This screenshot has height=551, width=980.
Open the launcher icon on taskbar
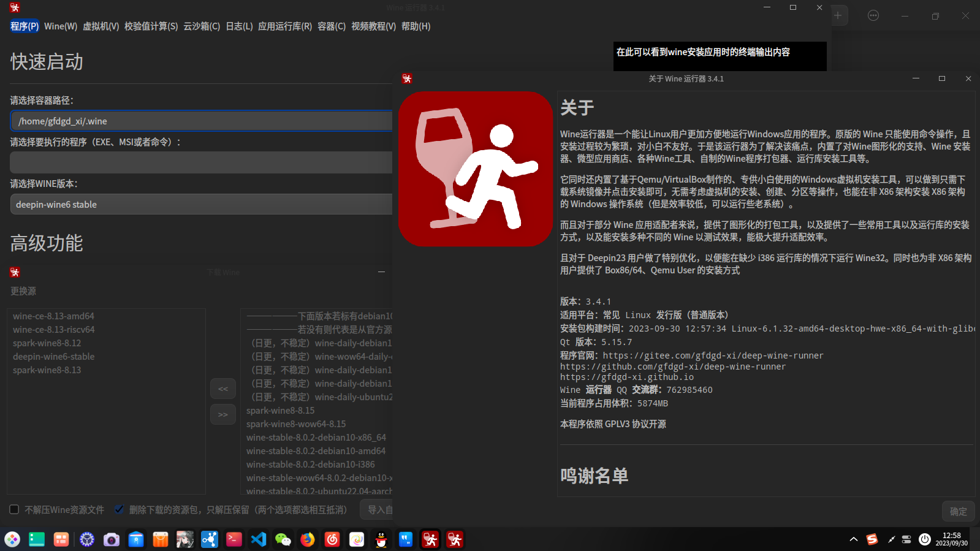[12, 539]
